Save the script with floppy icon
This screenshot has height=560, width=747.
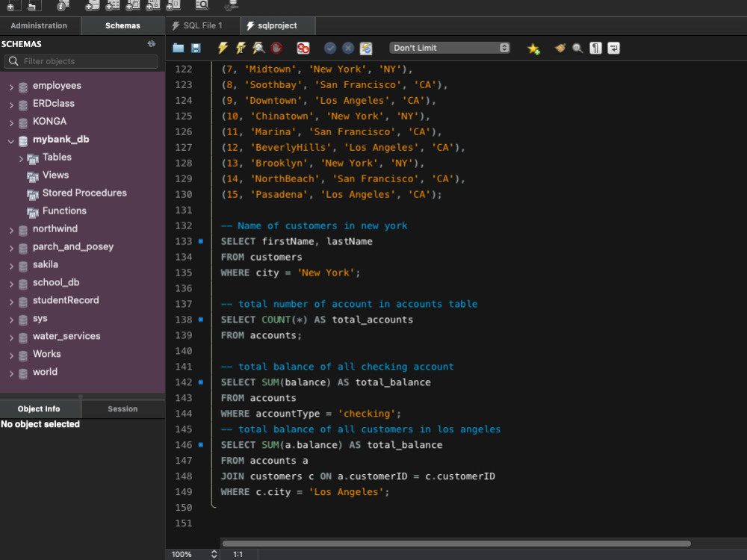[196, 48]
